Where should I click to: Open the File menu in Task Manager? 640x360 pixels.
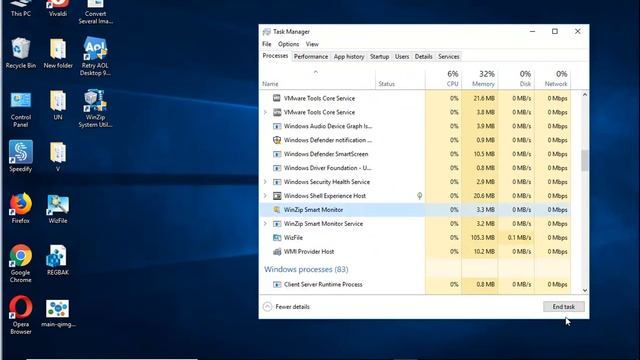coord(267,44)
